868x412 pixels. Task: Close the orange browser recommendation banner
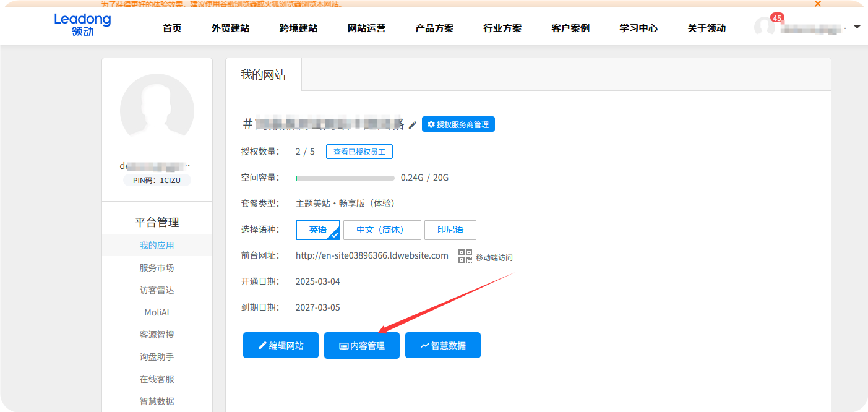pos(817,4)
